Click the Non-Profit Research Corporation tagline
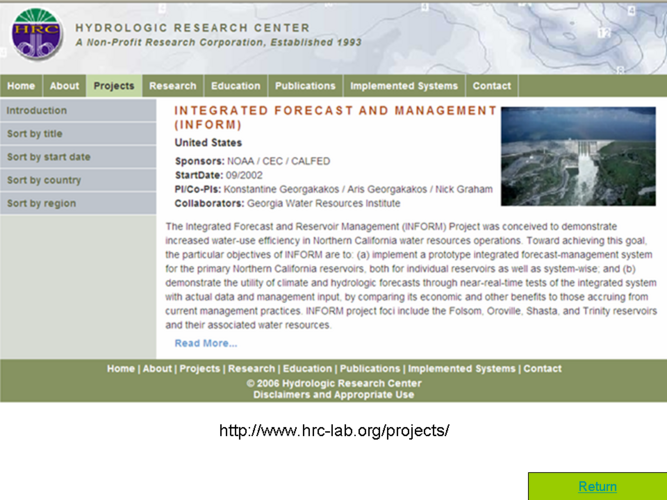The height and width of the screenshot is (500, 667). 219,42
